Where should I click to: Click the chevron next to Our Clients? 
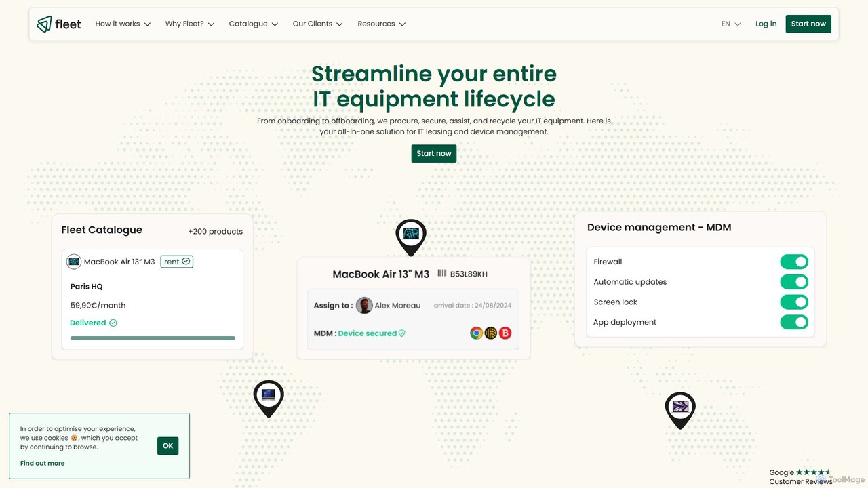(x=340, y=24)
